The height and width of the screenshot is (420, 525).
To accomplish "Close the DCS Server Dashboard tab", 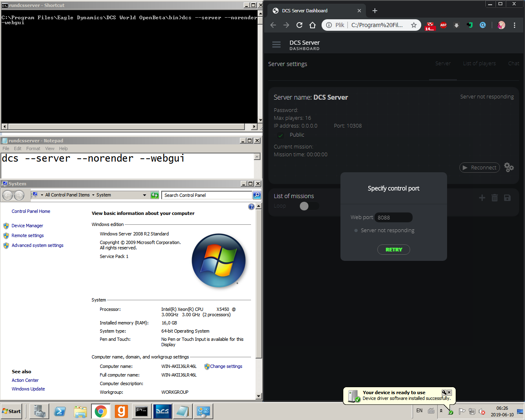I will click(x=359, y=11).
